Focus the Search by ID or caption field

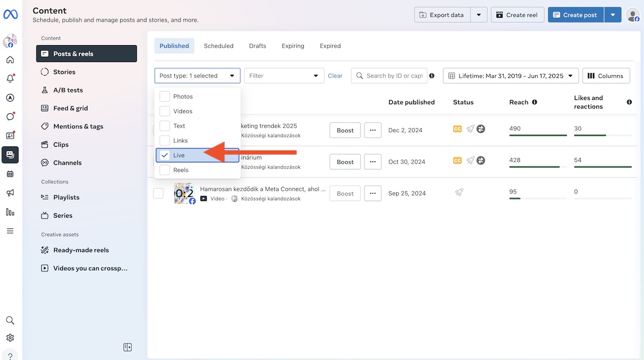click(x=389, y=76)
